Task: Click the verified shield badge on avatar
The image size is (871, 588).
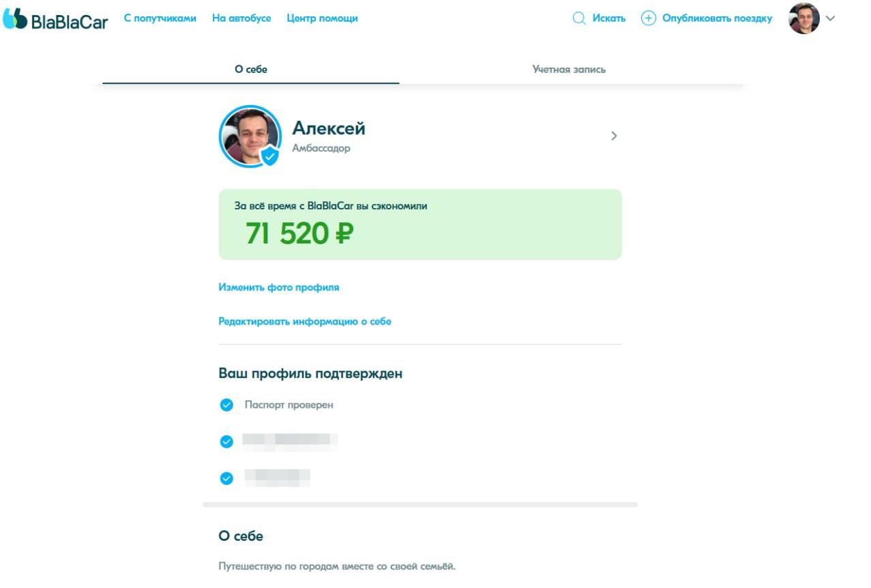Action: (270, 156)
